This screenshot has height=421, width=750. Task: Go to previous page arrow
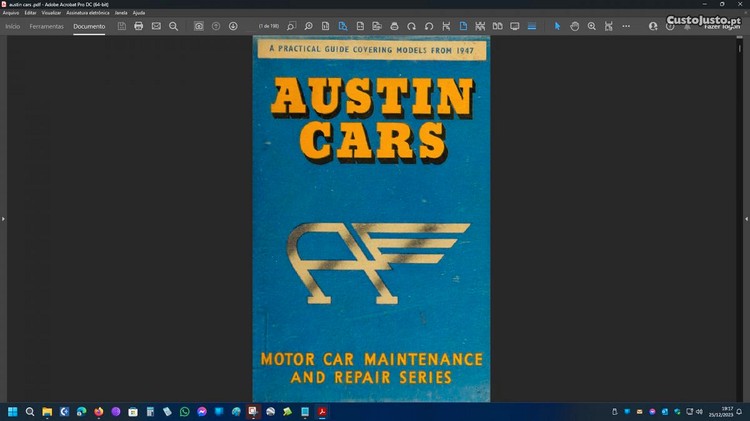point(216,26)
